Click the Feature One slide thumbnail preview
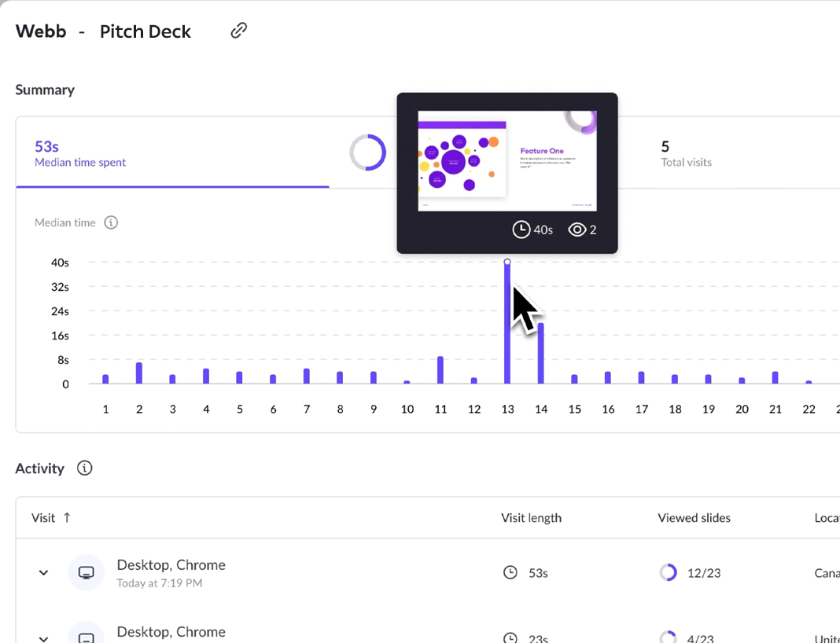This screenshot has width=840, height=643. pos(507,161)
